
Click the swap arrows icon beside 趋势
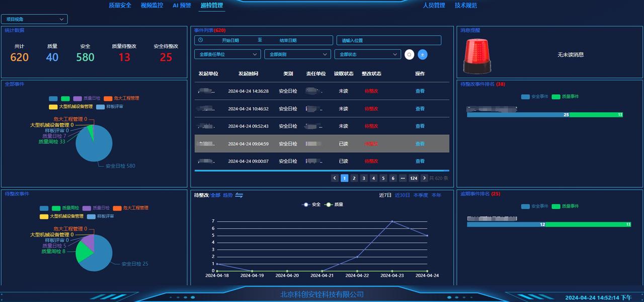pos(239,195)
